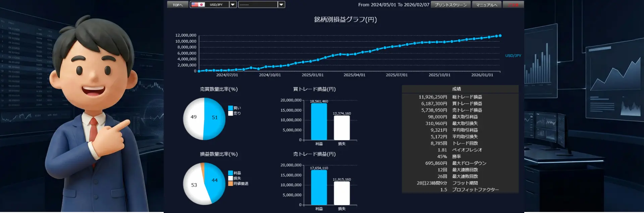Open the USD/JPY currency pair dropdown arrow
644x213 pixels.
(x=233, y=5)
